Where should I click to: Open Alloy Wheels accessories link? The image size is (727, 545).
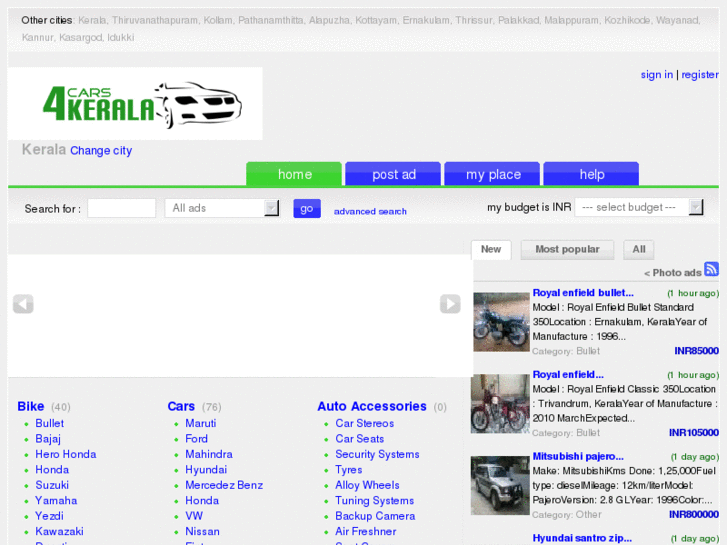pyautogui.click(x=367, y=485)
